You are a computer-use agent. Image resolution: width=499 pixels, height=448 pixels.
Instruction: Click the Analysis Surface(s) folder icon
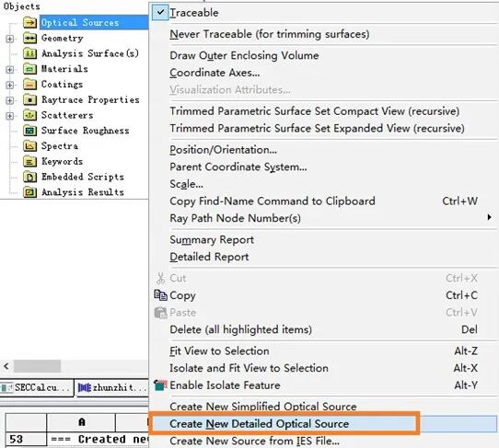[x=29, y=53]
